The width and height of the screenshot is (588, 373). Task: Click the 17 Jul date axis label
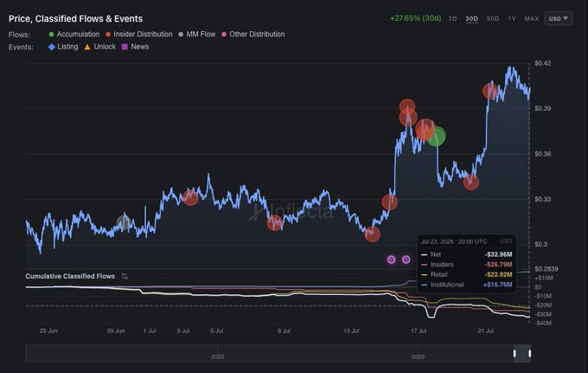419,331
